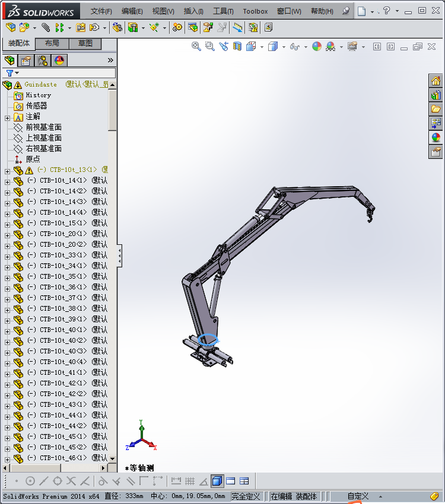The image size is (445, 504).
Task: Click the Bill of Materials icon
Action: coord(193,27)
